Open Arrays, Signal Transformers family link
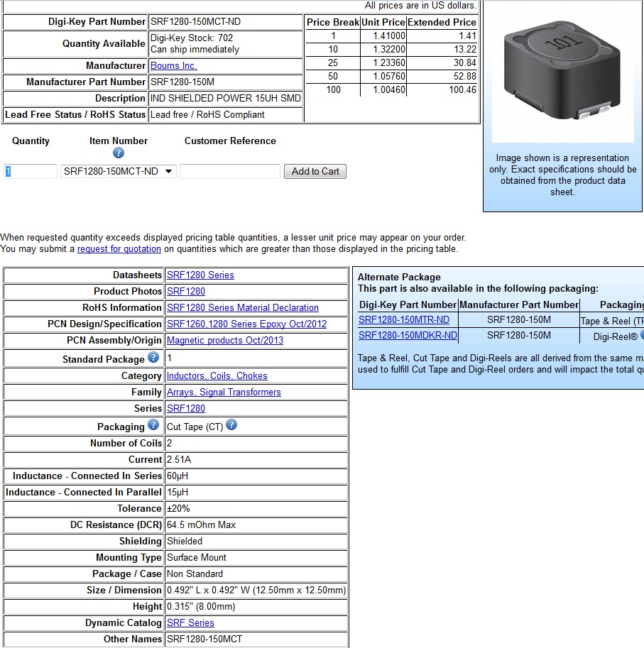Image resolution: width=644 pixels, height=648 pixels. pyautogui.click(x=224, y=392)
